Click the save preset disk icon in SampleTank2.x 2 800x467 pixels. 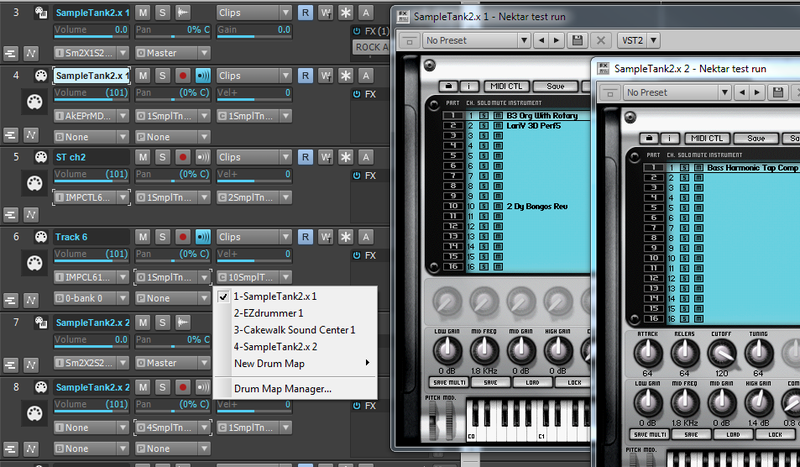point(776,92)
